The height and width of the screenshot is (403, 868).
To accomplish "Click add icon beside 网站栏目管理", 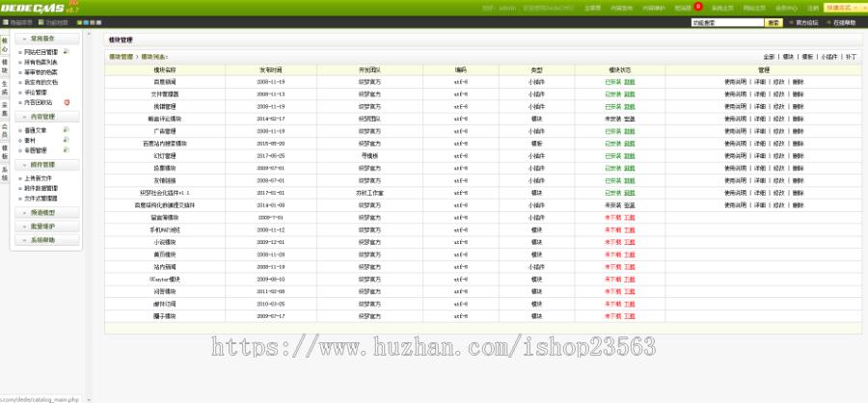I will (x=66, y=51).
